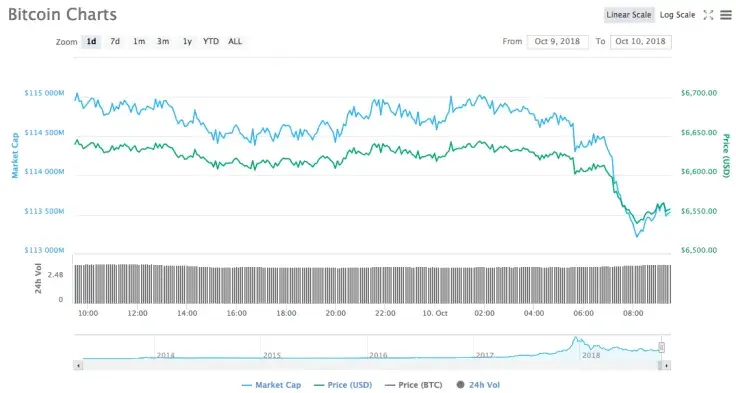Click the navigator scroll left arrow
The image size is (736, 393).
[x=78, y=365]
